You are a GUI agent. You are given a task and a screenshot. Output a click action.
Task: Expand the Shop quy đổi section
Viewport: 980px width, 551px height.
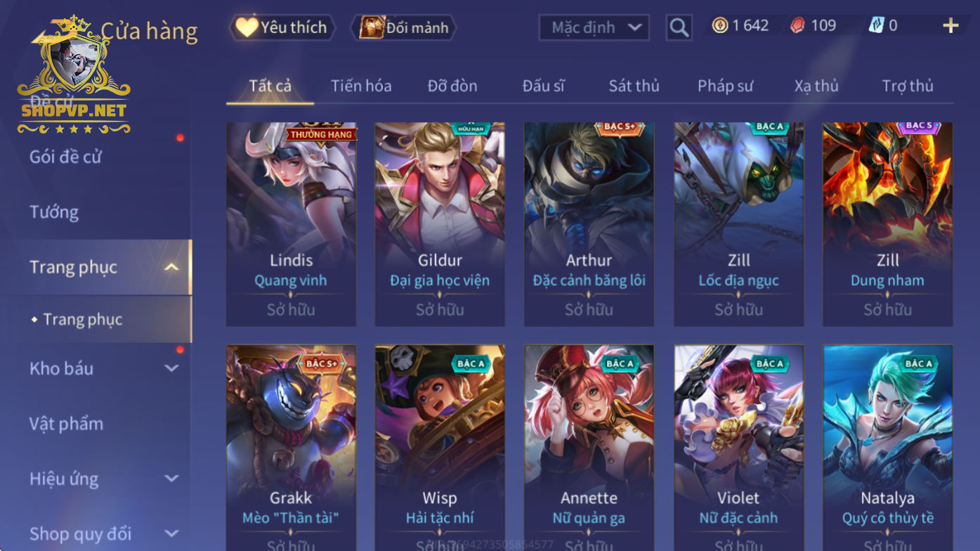click(171, 534)
